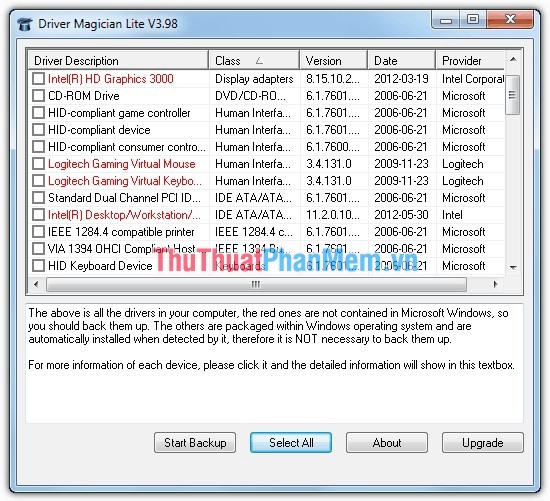
Task: Click the Select All button
Action: [x=291, y=443]
